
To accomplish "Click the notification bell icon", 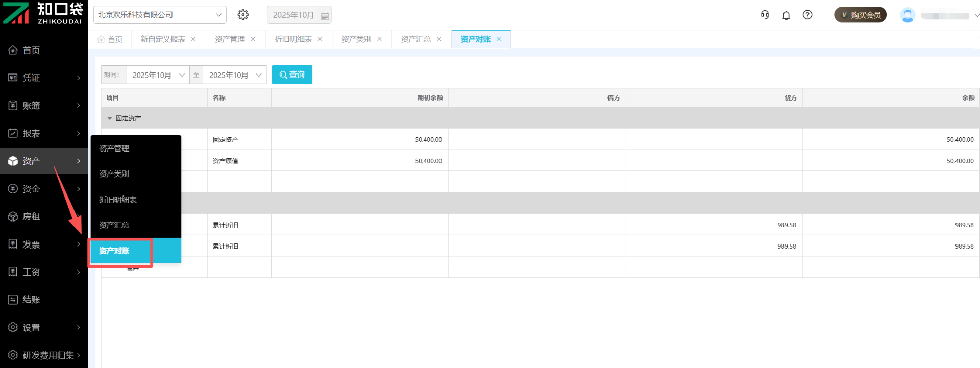I will pyautogui.click(x=786, y=15).
